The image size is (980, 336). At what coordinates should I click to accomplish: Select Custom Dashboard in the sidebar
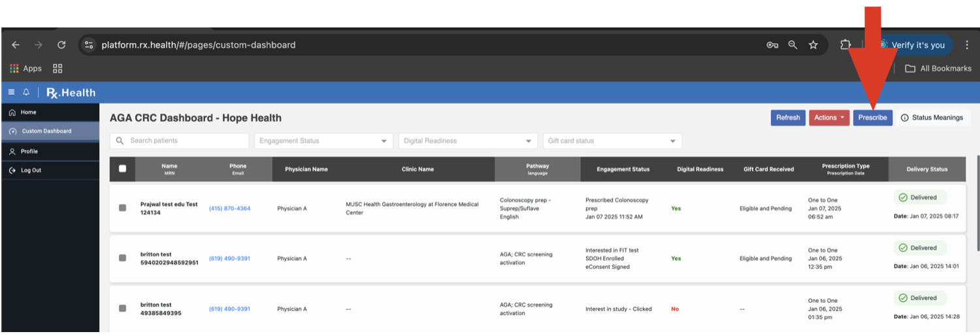pos(50,131)
